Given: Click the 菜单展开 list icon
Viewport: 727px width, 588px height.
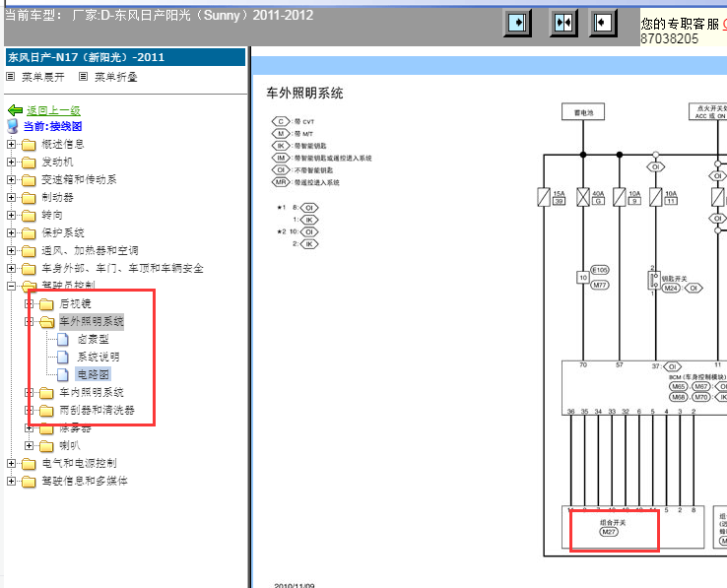Looking at the screenshot, I should [10, 77].
